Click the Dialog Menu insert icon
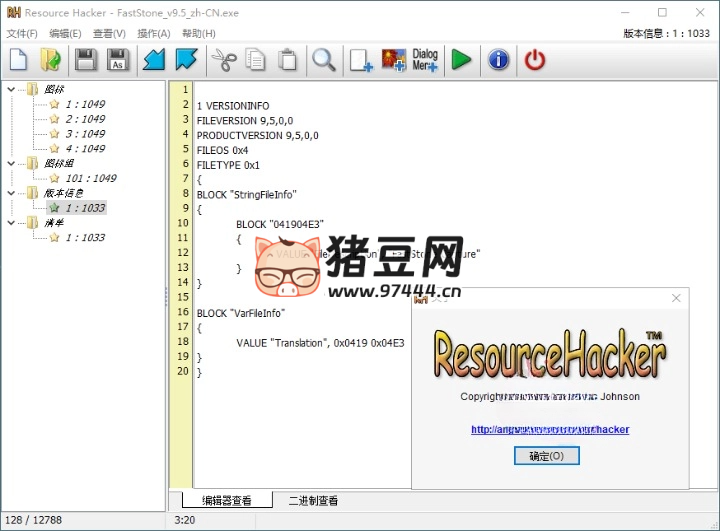 click(425, 60)
